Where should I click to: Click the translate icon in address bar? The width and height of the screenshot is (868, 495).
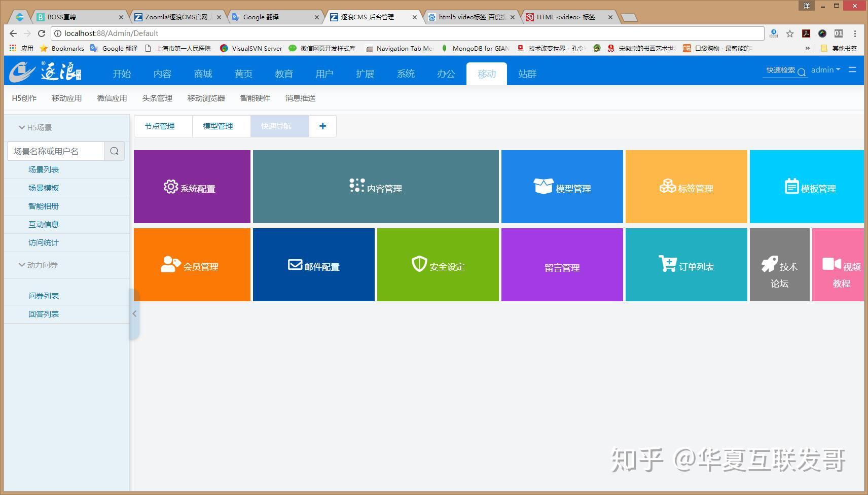(774, 33)
